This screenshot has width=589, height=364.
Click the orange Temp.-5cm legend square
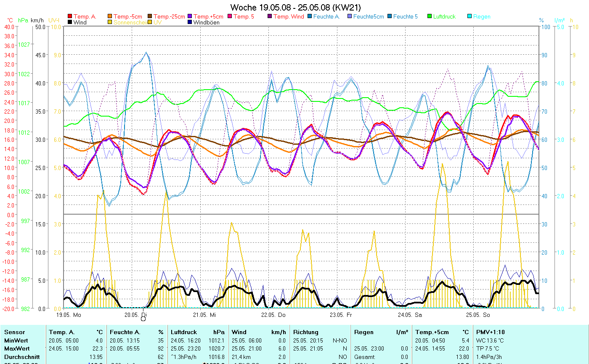(110, 16)
